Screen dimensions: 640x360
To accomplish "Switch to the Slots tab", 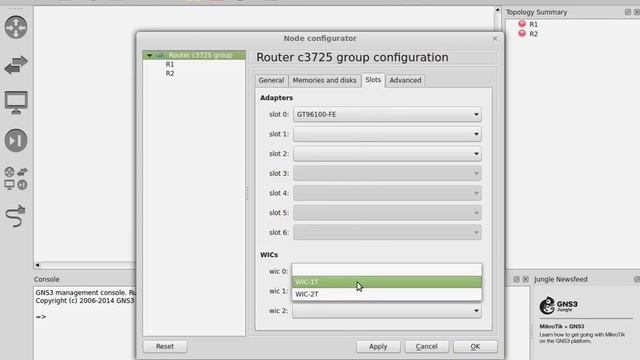I will coord(373,80).
